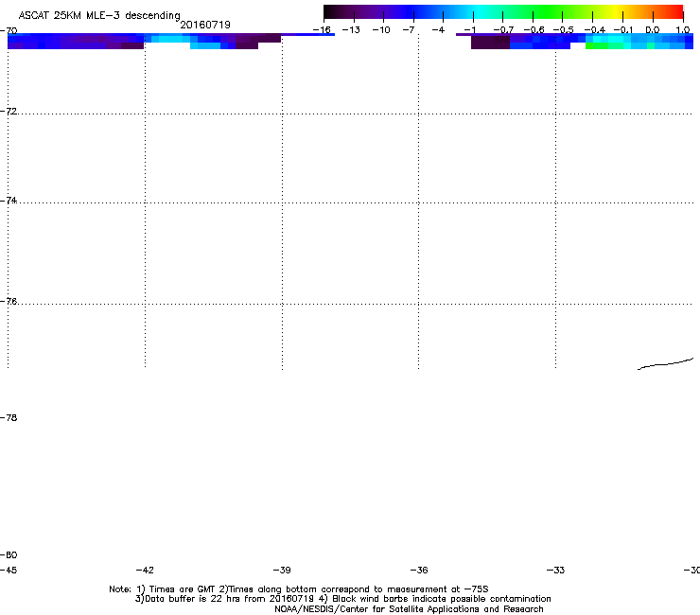Image resolution: width=700 pixels, height=615 pixels.
Task: Click the -42 longitude label
Action: point(145,571)
